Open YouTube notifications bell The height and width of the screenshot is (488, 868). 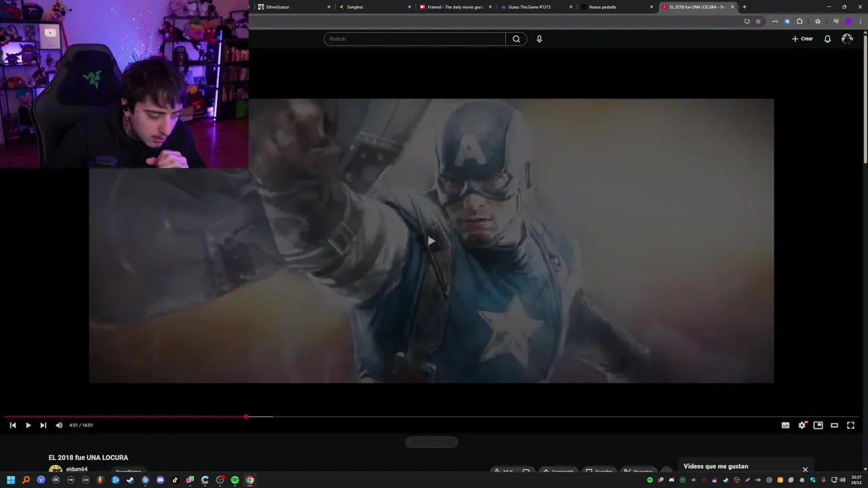(827, 39)
